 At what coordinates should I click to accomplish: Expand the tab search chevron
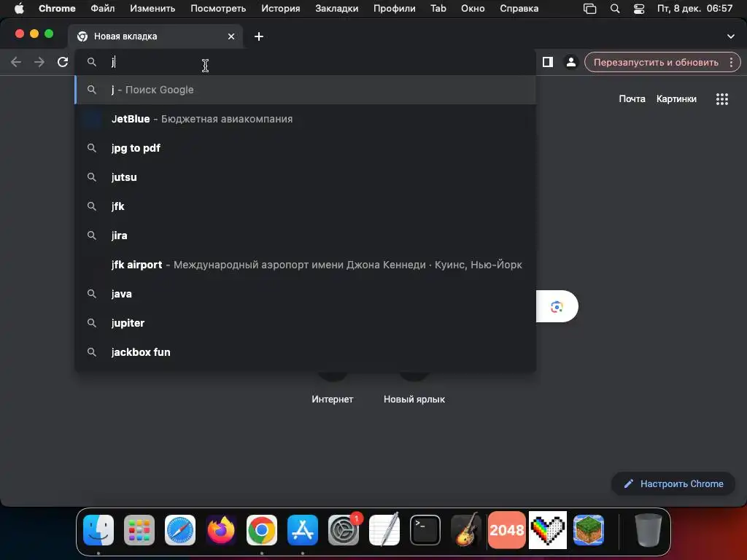(x=730, y=36)
